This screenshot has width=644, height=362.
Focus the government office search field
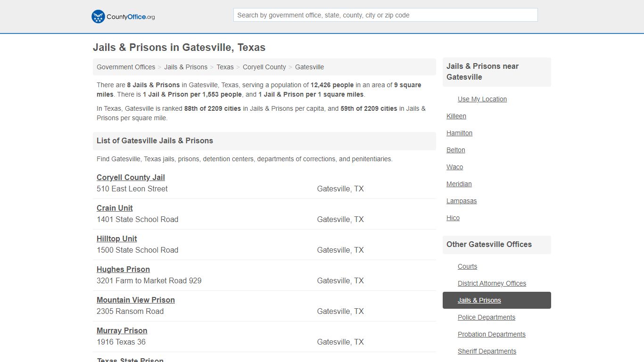click(x=385, y=15)
